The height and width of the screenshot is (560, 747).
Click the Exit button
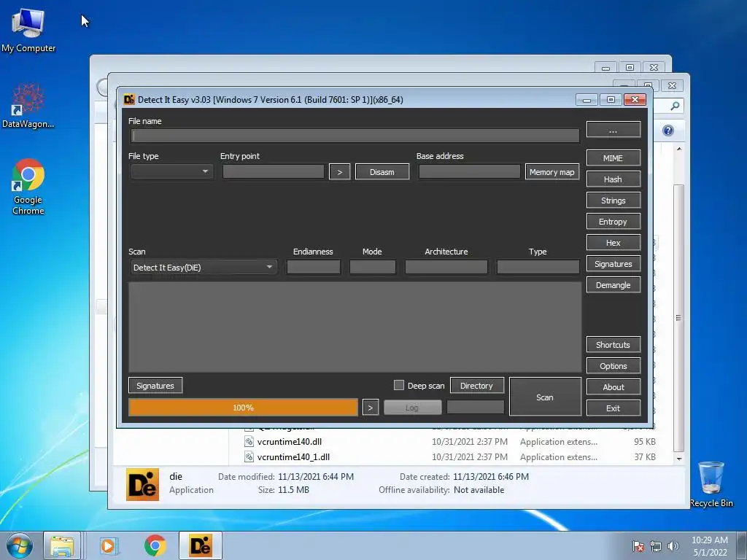point(613,408)
